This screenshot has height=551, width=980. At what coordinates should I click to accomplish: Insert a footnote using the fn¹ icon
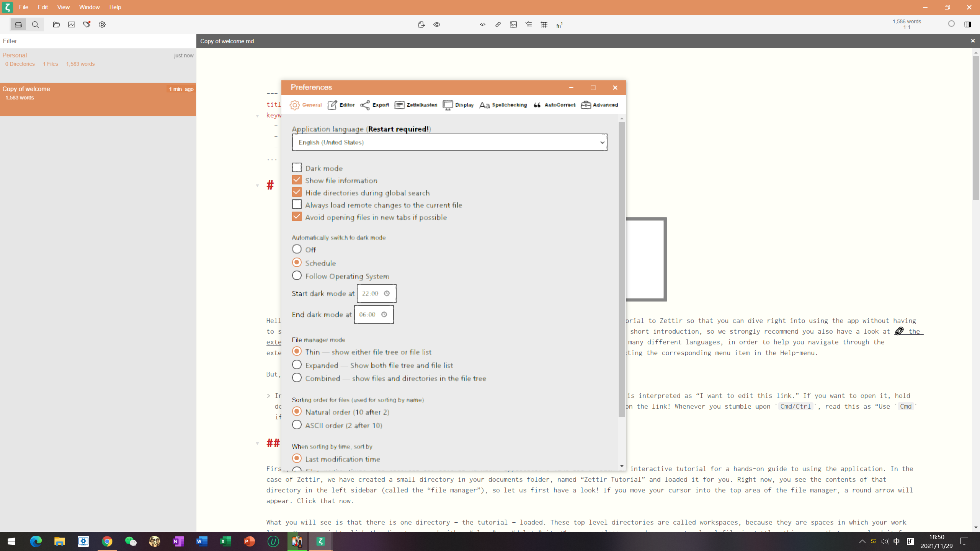pos(559,24)
